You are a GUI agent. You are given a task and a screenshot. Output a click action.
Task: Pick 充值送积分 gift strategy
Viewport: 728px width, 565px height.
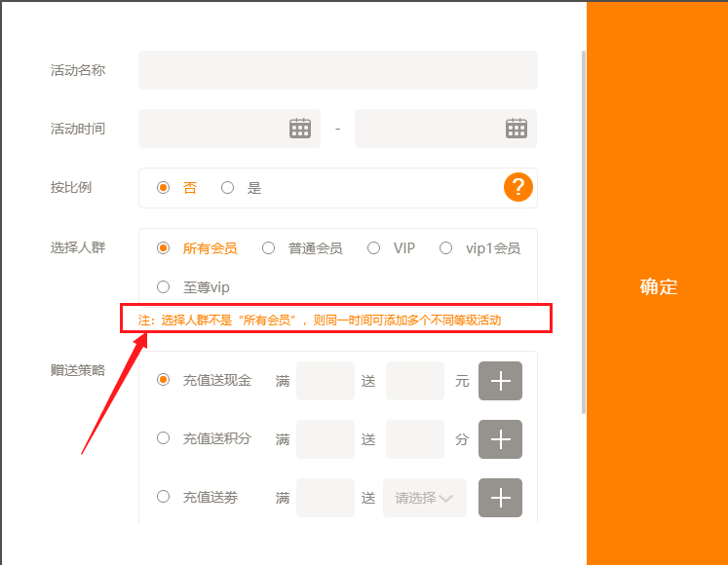coord(164,438)
